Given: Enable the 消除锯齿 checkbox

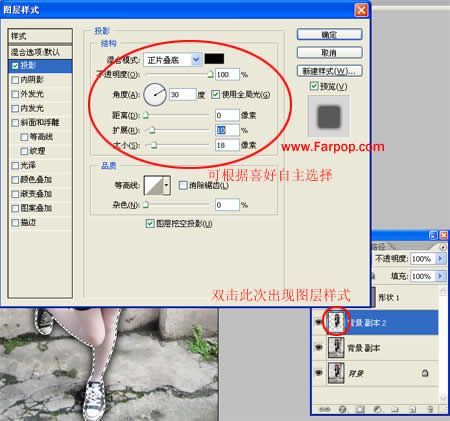Looking at the screenshot, I should (183, 185).
